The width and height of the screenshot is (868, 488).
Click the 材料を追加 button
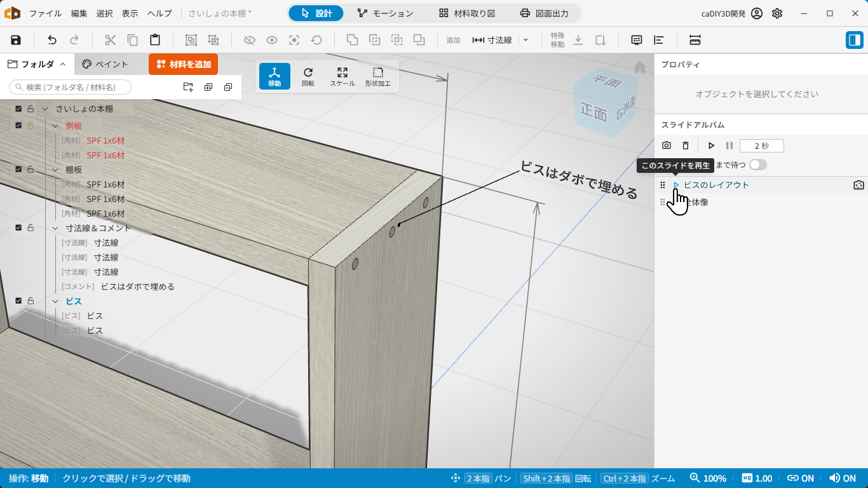coord(184,64)
